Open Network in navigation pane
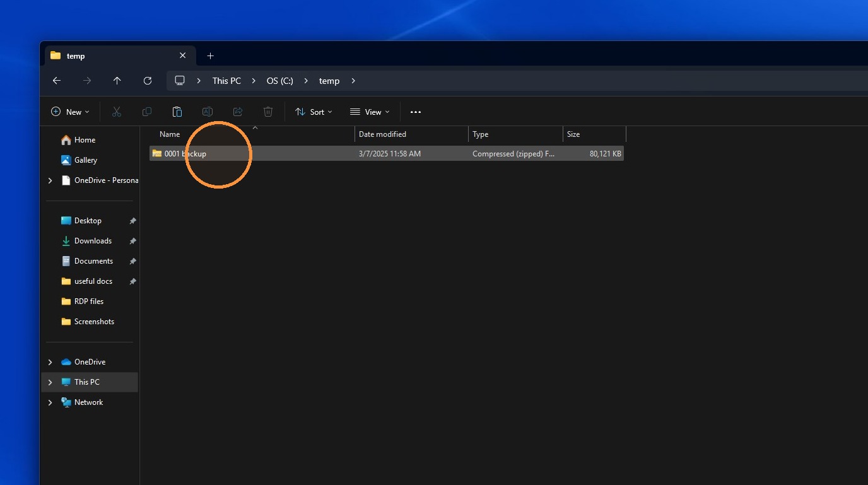This screenshot has width=868, height=485. coord(90,402)
